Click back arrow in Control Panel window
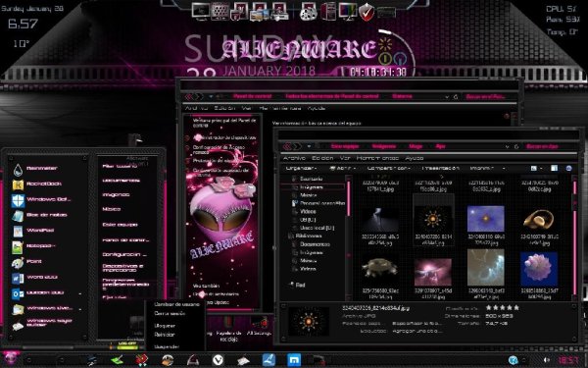The width and height of the screenshot is (588, 368). click(x=189, y=96)
